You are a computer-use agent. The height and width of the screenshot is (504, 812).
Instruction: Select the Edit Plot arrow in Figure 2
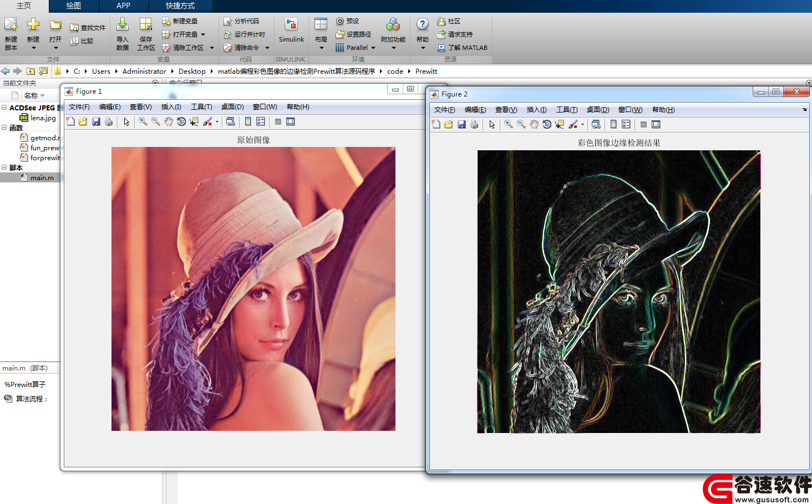click(492, 124)
